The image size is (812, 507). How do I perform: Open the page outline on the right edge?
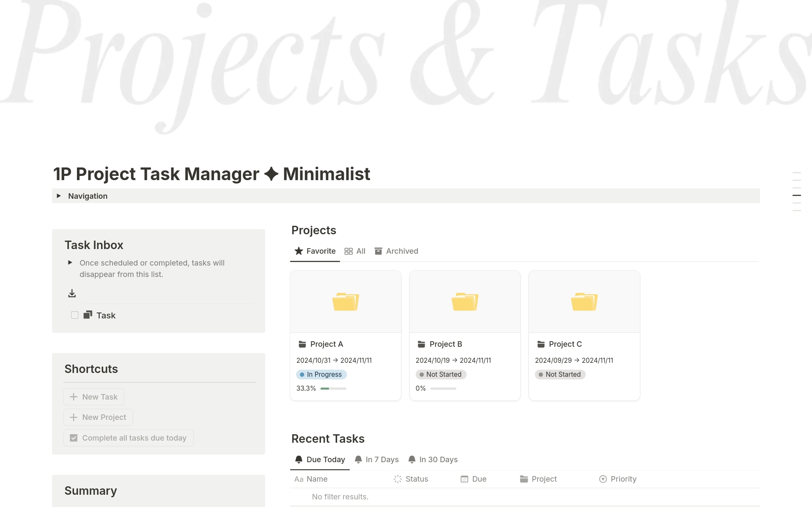coord(797,195)
